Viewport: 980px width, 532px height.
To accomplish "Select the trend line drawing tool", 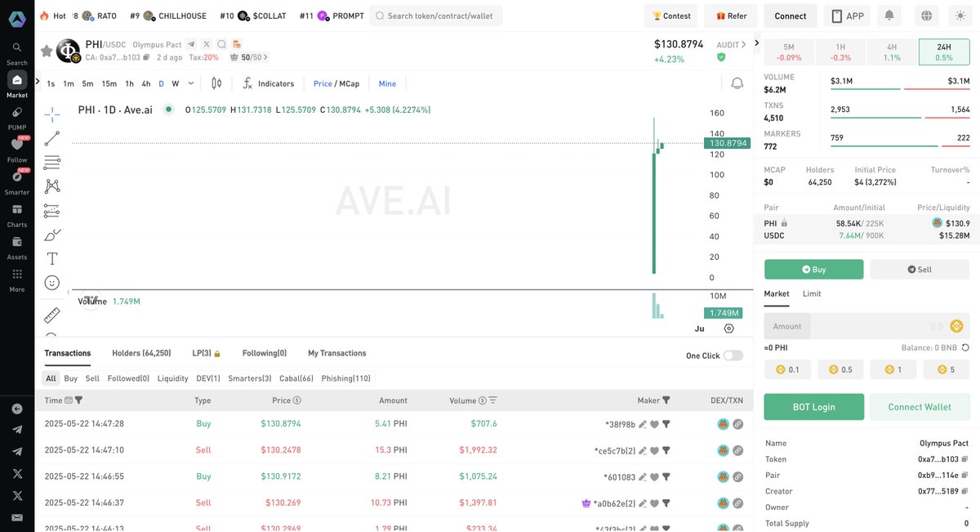I will (x=51, y=138).
